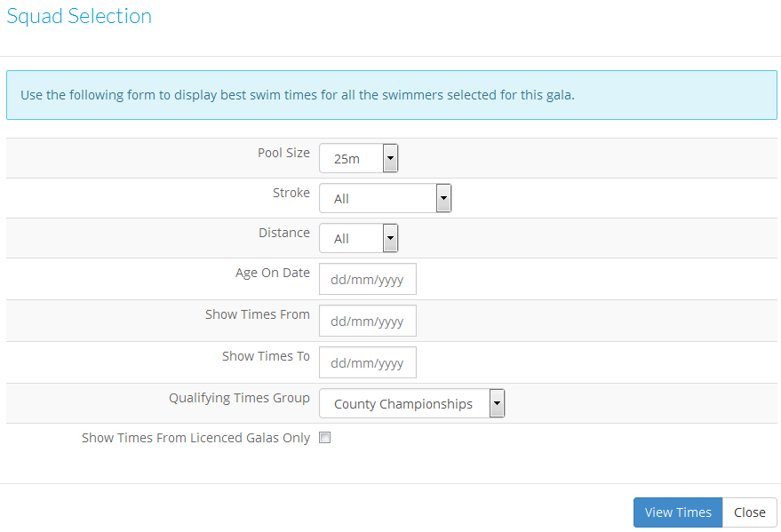Click the blue info banner about swim times
This screenshot has width=781, height=532.
point(392,95)
